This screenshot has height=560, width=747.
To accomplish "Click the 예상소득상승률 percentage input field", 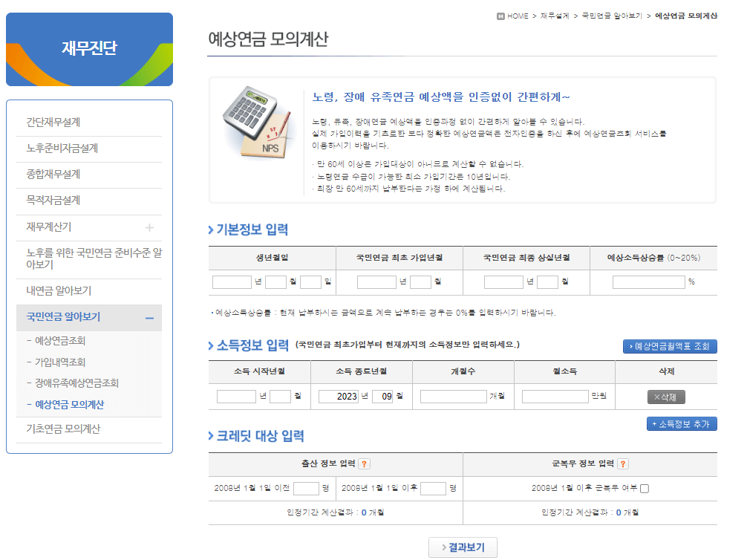I will tap(647, 281).
